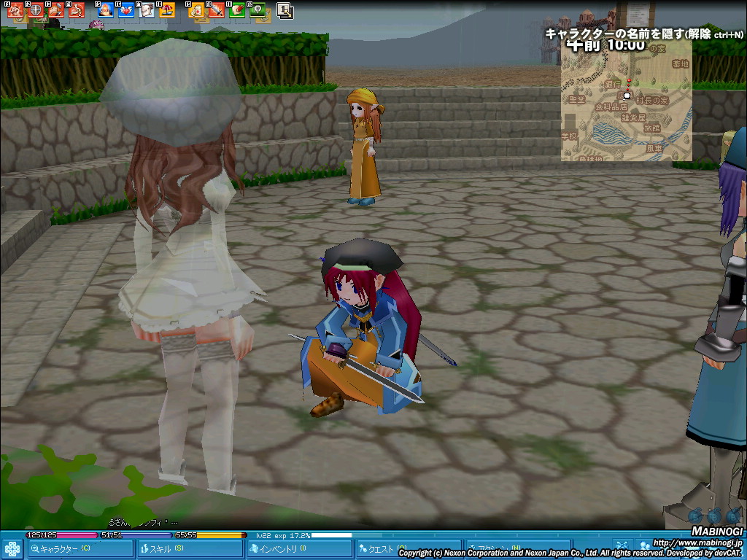This screenshot has width=747, height=560.
Task: Click the pink HP bar showing 125/125
Action: point(62,535)
